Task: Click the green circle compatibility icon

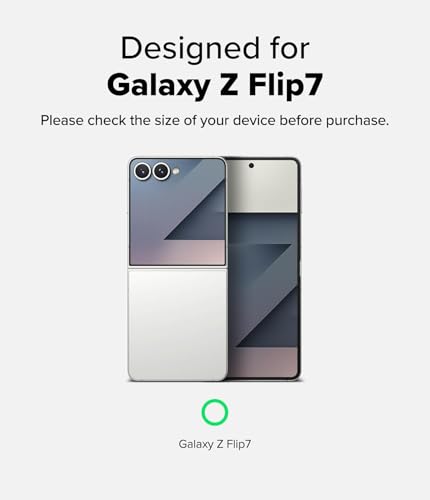Action: point(215,412)
